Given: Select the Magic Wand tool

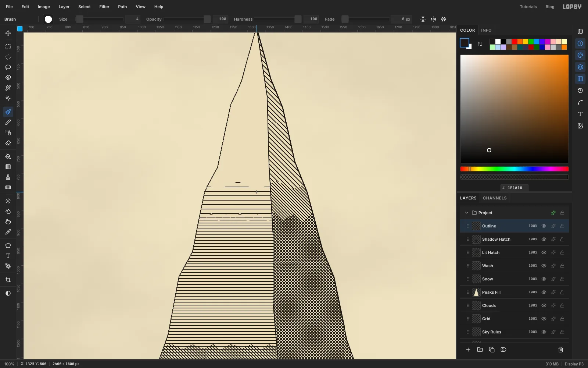Looking at the screenshot, I should [8, 88].
